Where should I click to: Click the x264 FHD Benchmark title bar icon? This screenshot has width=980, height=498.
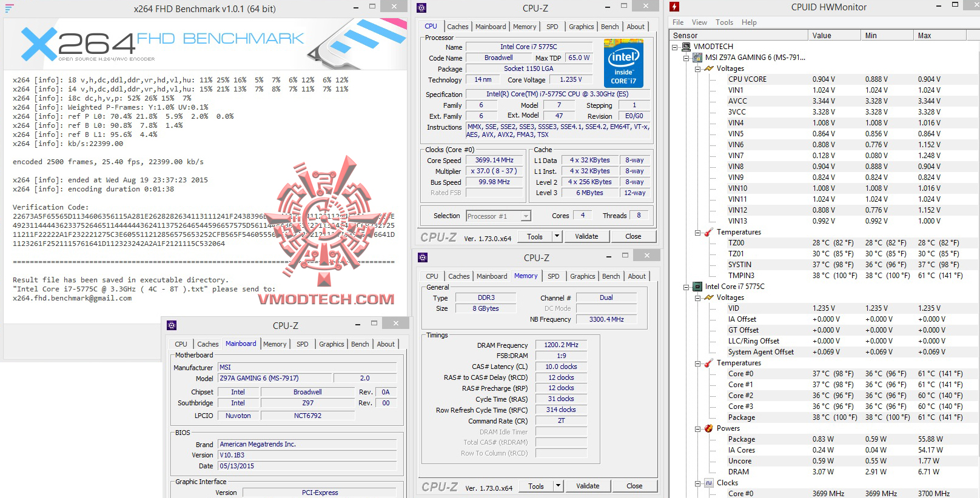[x=9, y=8]
